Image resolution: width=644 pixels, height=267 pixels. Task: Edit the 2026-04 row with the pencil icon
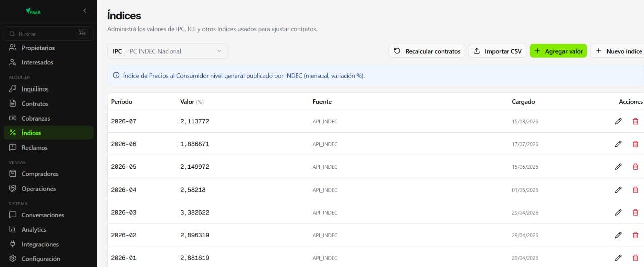click(x=618, y=190)
